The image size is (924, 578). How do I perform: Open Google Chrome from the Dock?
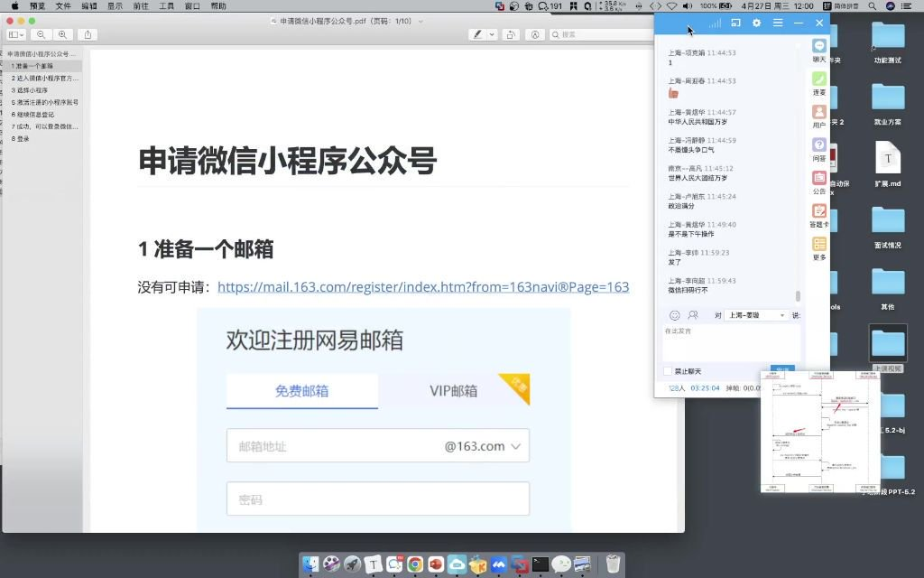415,564
